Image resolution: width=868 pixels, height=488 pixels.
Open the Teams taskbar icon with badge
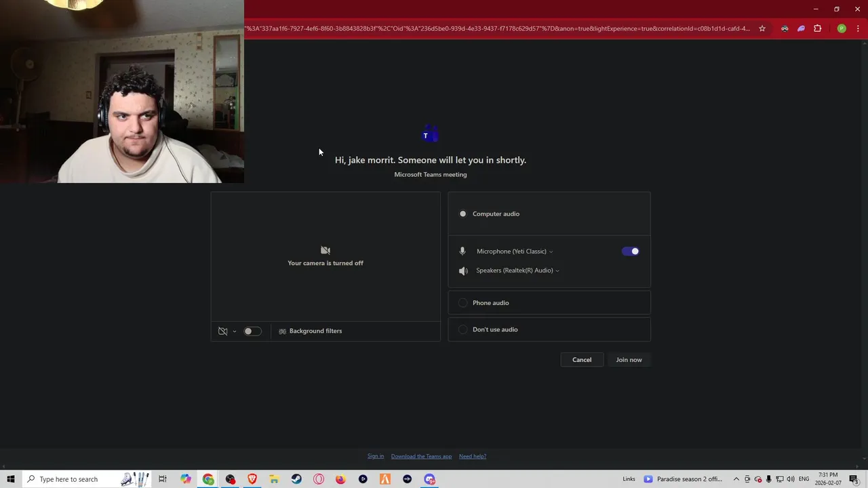click(x=429, y=479)
